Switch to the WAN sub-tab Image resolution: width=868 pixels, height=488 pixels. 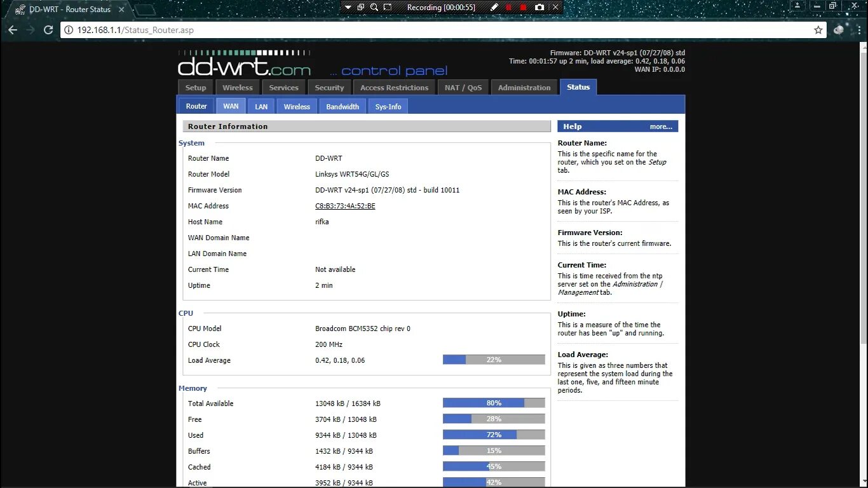pyautogui.click(x=231, y=106)
